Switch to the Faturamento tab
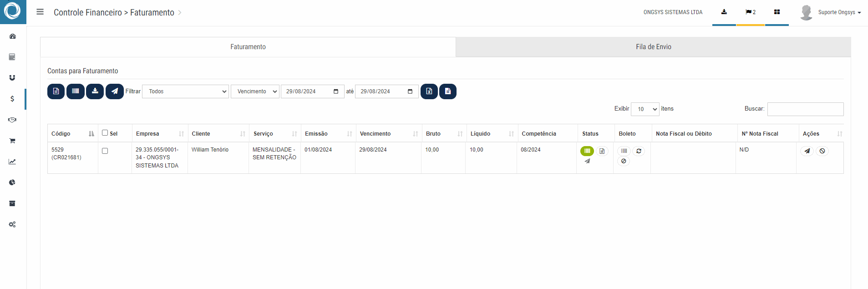The width and height of the screenshot is (868, 289). (248, 47)
